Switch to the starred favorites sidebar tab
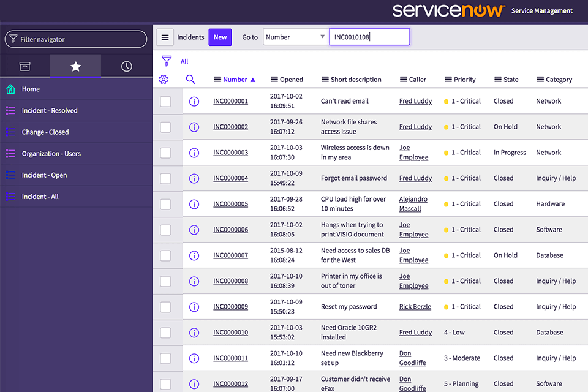Screen dimensions: 588x392 click(75, 66)
